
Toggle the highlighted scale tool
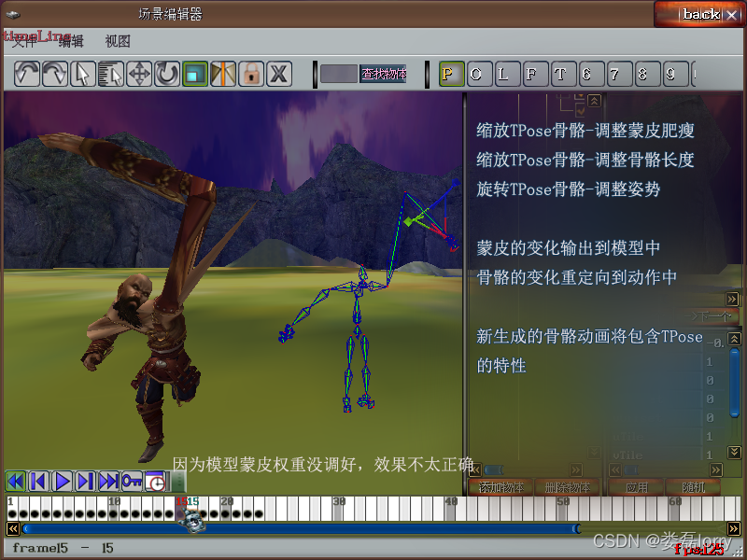[x=195, y=74]
